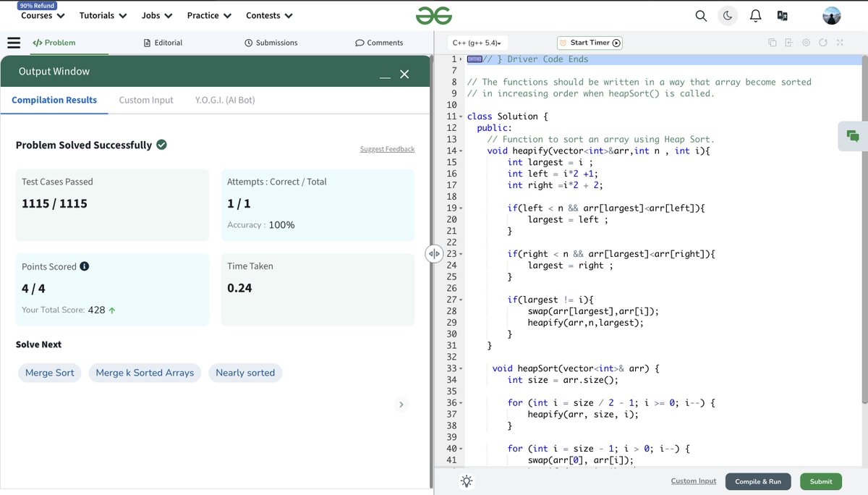Open the search magnifier icon
The width and height of the screenshot is (868, 495).
pyautogui.click(x=701, y=15)
